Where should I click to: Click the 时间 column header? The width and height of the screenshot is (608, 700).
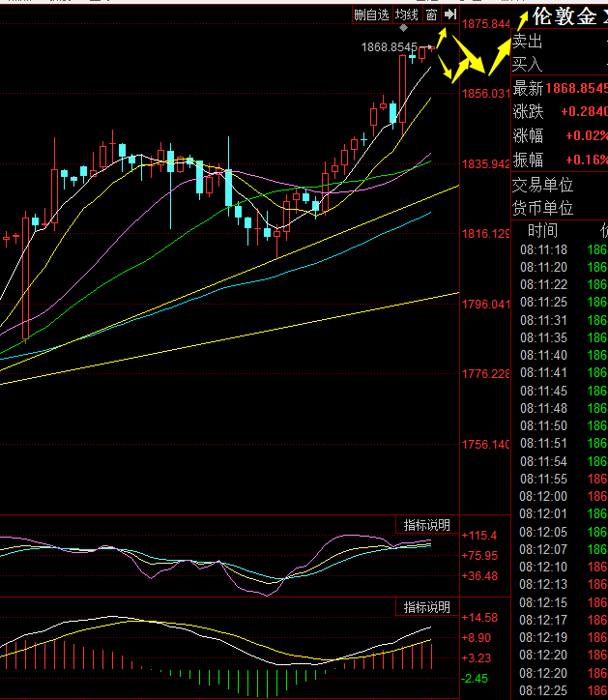click(x=542, y=231)
